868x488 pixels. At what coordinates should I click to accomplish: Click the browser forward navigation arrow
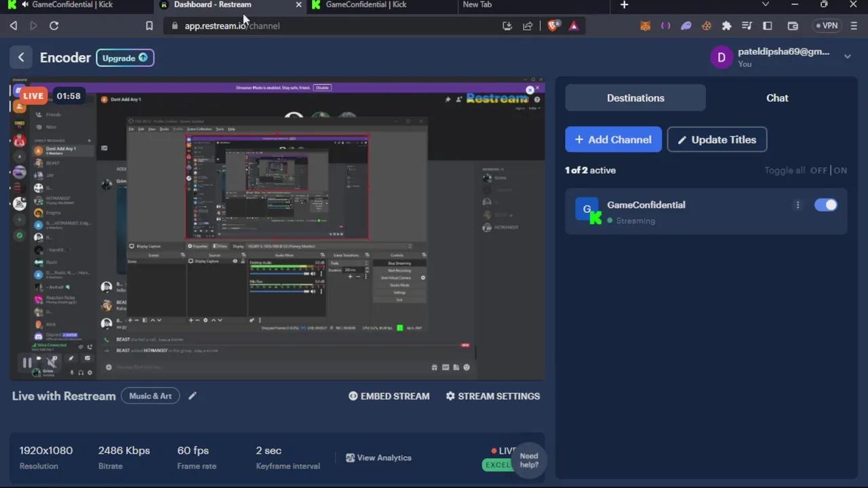pyautogui.click(x=33, y=26)
